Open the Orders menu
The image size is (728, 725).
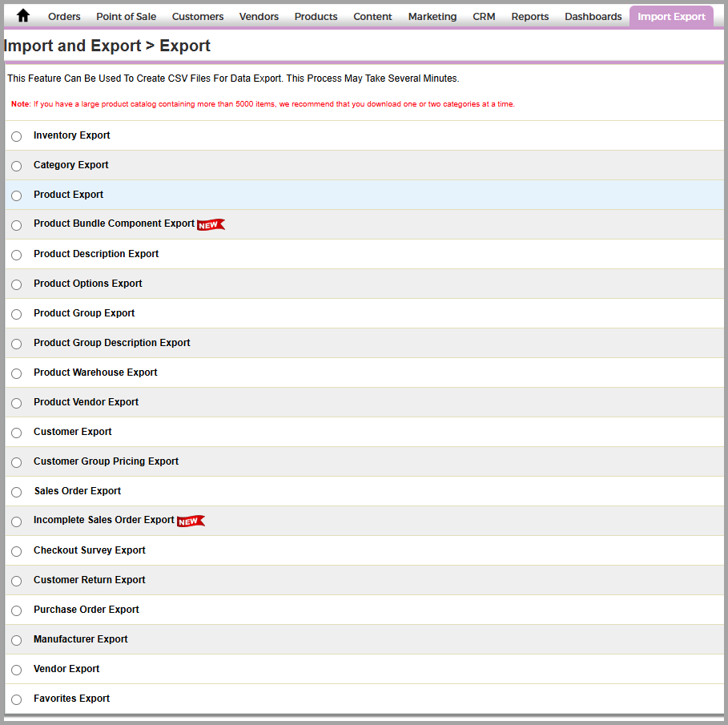click(x=64, y=17)
